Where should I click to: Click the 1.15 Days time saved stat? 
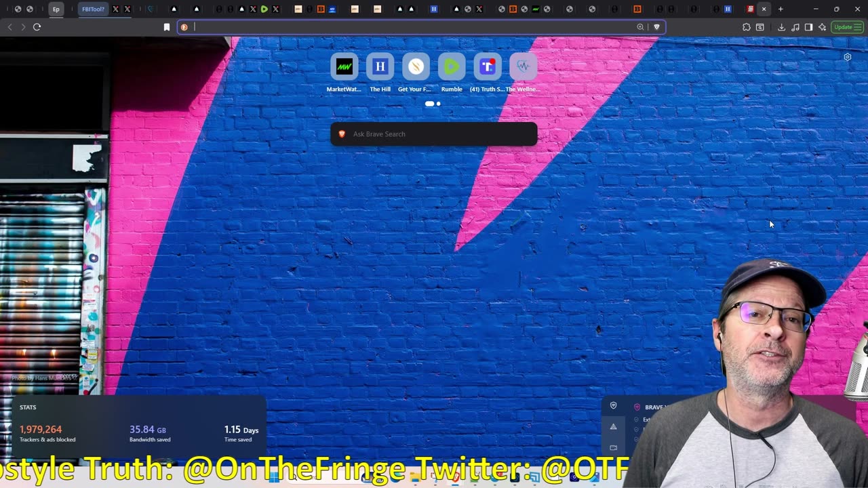(x=241, y=433)
